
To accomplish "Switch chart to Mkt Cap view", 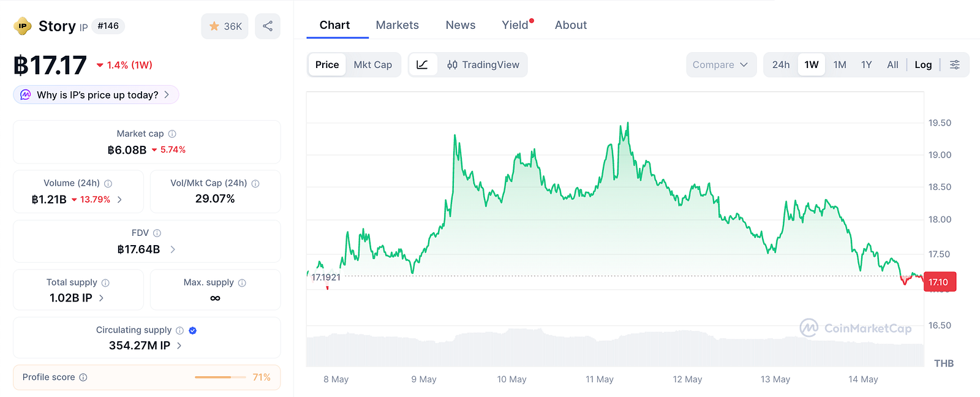I will (373, 65).
